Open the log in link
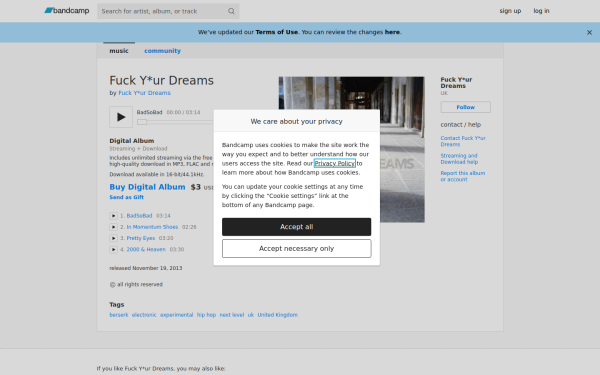 tap(541, 11)
